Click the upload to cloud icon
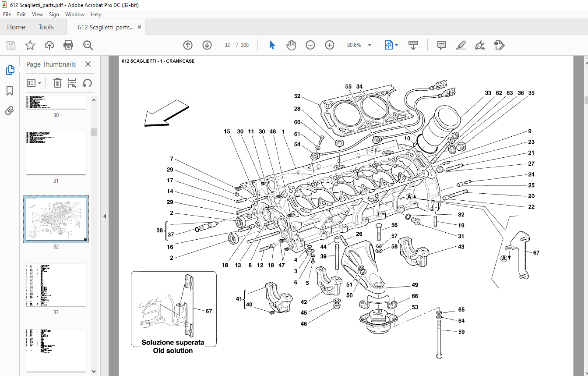 coord(49,45)
